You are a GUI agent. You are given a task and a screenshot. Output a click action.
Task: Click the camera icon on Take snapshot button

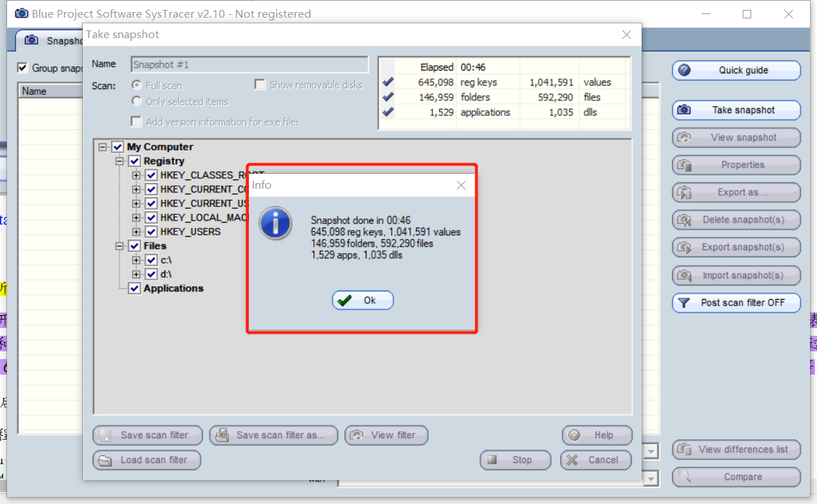tap(684, 110)
